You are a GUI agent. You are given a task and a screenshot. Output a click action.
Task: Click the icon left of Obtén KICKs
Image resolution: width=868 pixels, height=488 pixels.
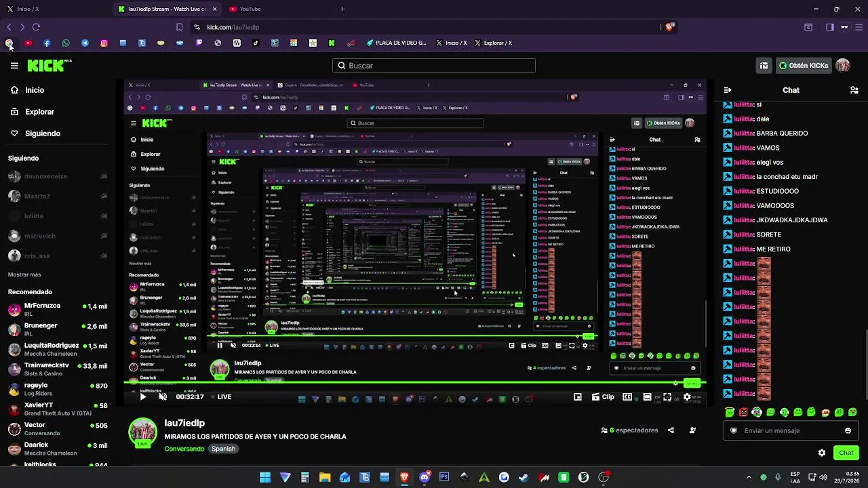pos(764,66)
